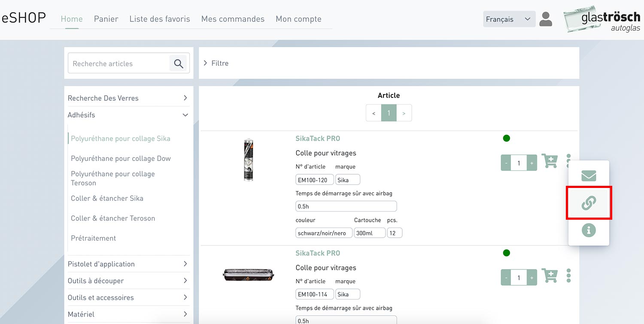Image resolution: width=644 pixels, height=324 pixels.
Task: Add SikaTack PRO EM100-120 to cart
Action: point(550,161)
